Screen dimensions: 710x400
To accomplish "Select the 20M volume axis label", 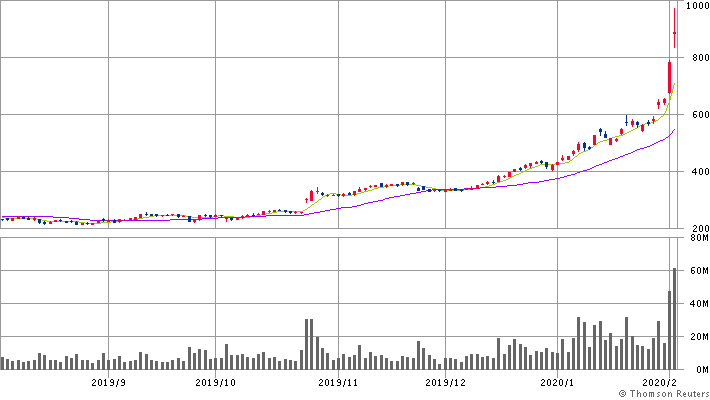I will pos(696,337).
